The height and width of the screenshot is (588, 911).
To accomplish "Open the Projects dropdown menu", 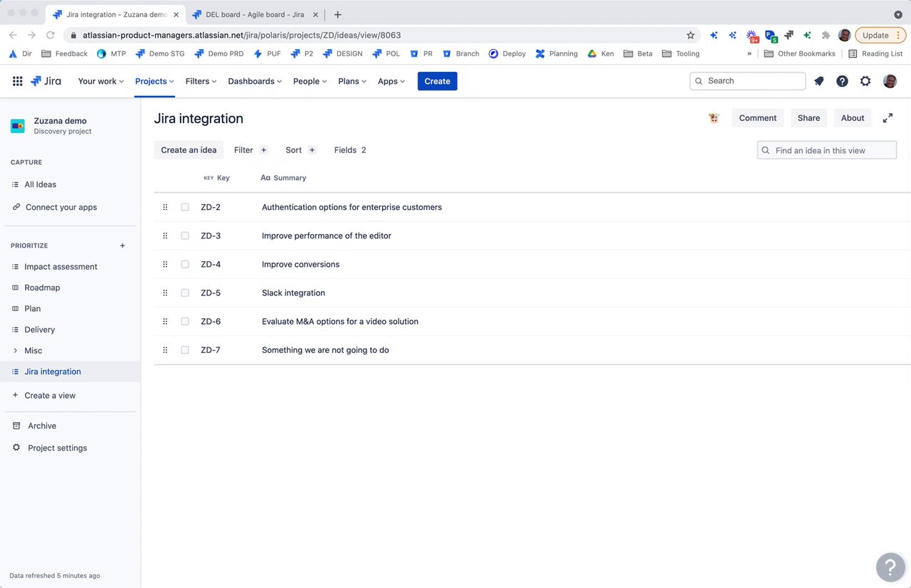I will tap(154, 81).
